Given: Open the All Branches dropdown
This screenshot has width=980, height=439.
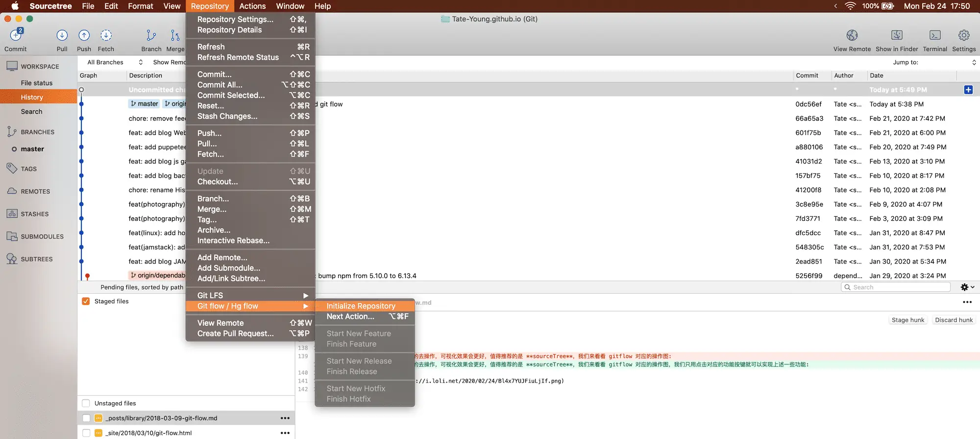Looking at the screenshot, I should click(115, 62).
